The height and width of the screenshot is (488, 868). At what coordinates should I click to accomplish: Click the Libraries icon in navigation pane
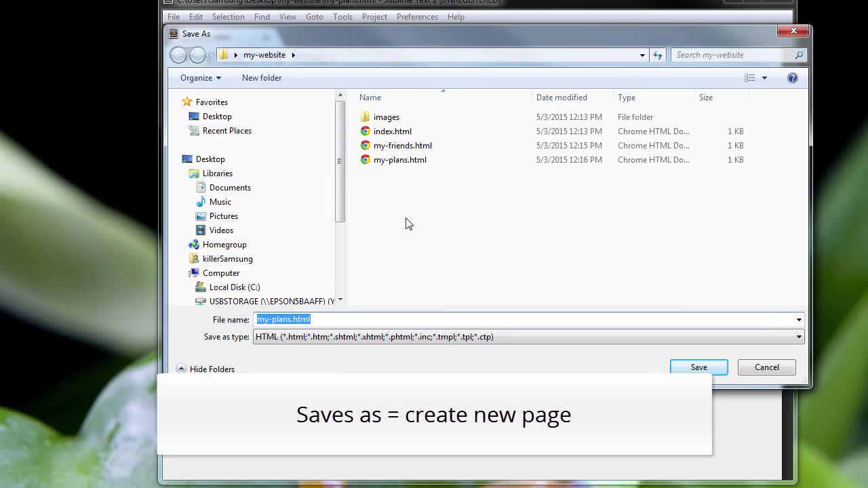(194, 174)
